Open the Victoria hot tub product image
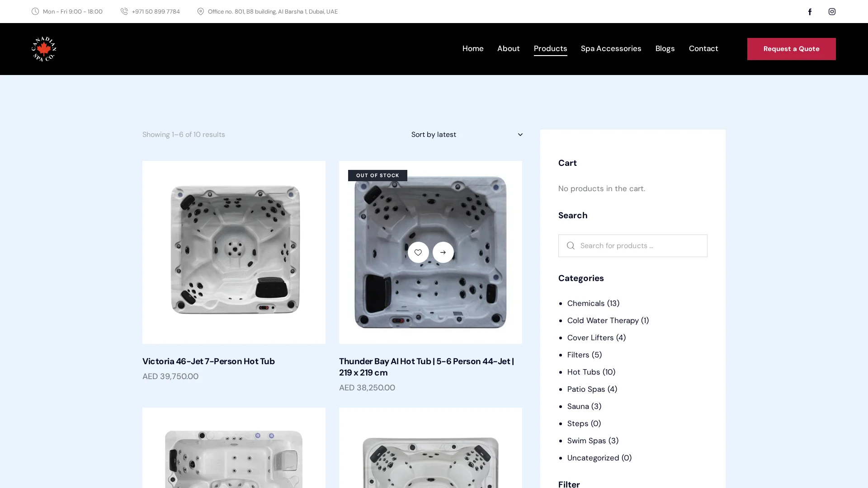868x488 pixels. tap(234, 252)
